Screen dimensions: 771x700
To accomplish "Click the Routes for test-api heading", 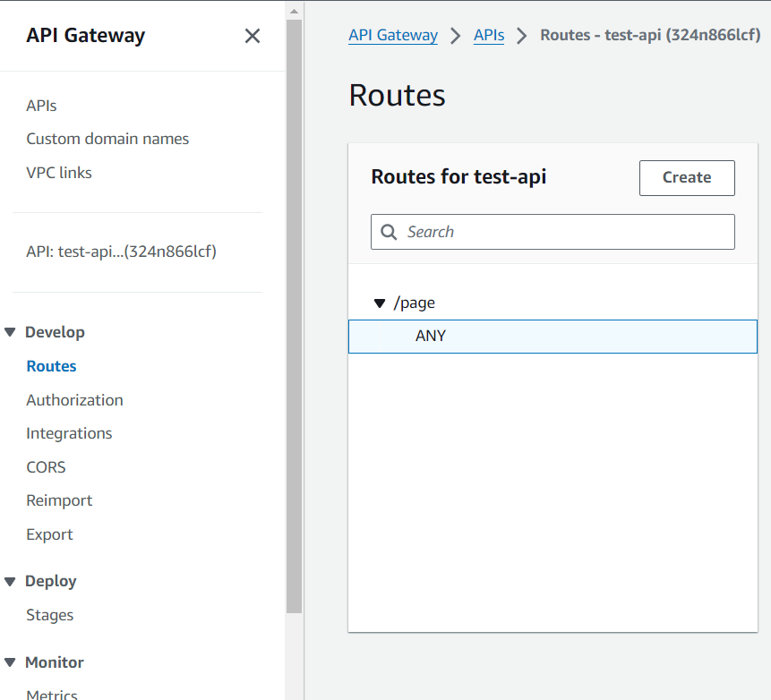I will pos(458,177).
